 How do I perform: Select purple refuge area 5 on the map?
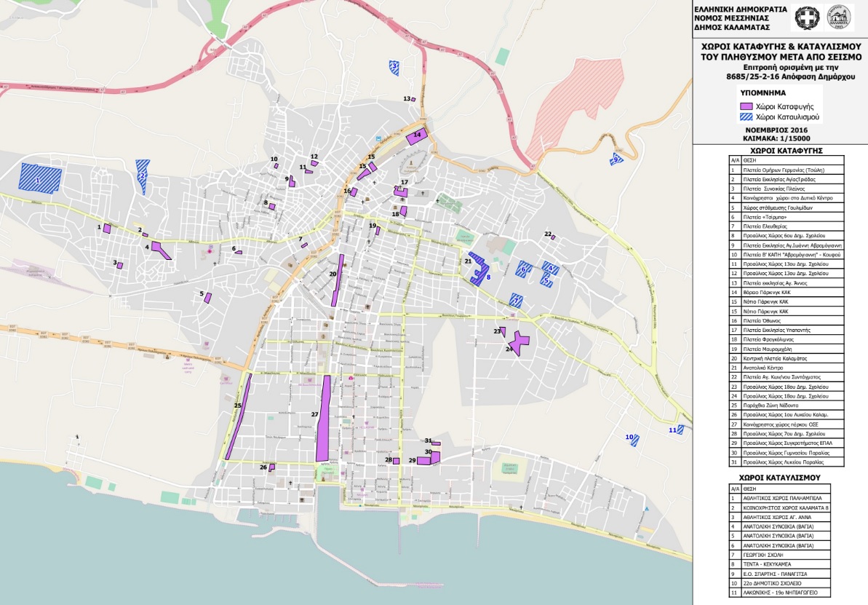(x=207, y=298)
